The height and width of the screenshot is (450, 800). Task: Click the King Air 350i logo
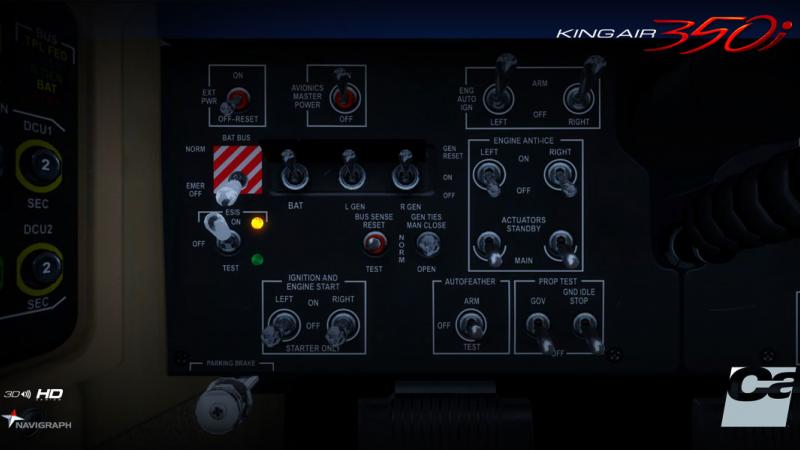coord(673,34)
